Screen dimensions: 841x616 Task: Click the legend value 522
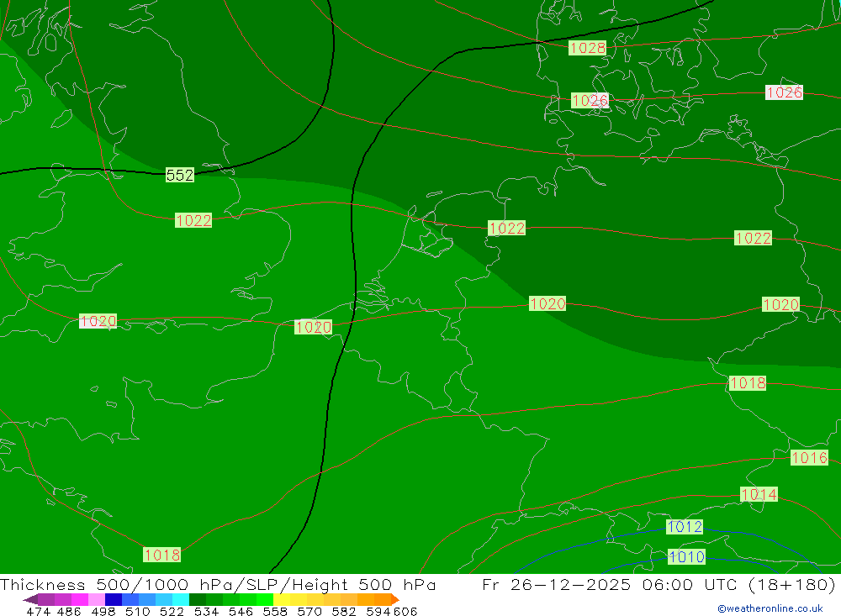tap(172, 611)
